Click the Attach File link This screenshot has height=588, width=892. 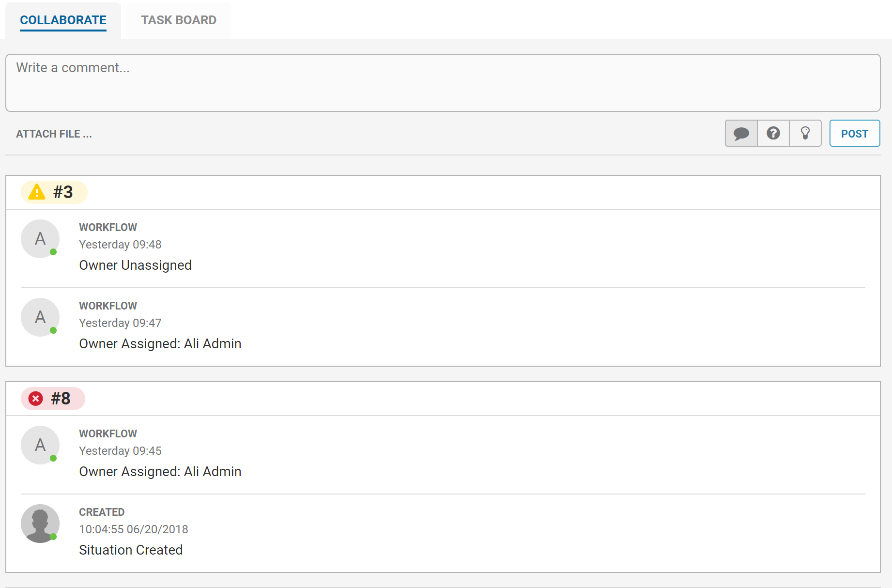(54, 134)
